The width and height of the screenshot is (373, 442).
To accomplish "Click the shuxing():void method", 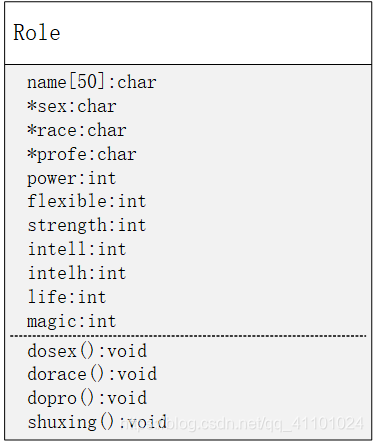I will pyautogui.click(x=97, y=422).
